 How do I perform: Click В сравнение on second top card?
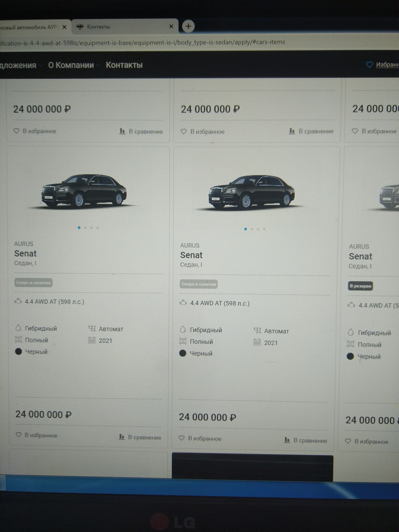click(x=311, y=131)
